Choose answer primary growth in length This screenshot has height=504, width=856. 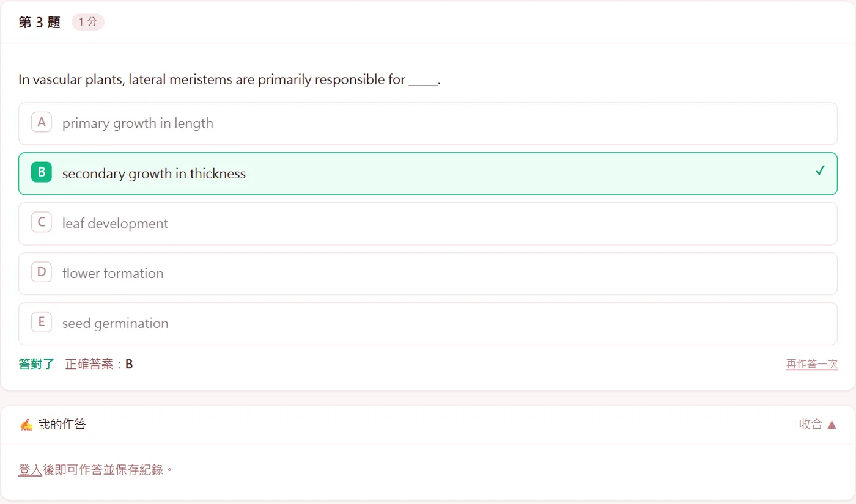428,123
